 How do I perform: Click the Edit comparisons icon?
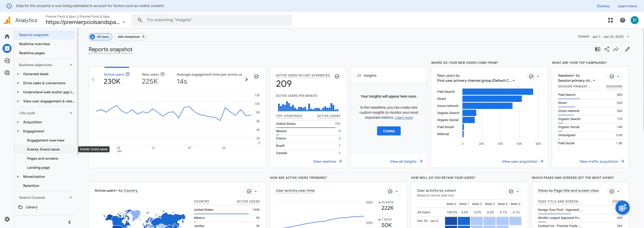(597, 49)
